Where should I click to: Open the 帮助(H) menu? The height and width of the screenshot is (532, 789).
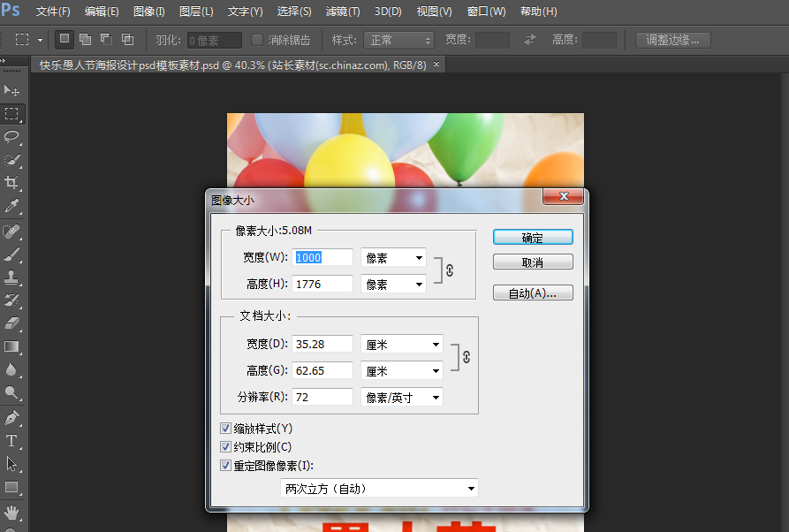[538, 11]
